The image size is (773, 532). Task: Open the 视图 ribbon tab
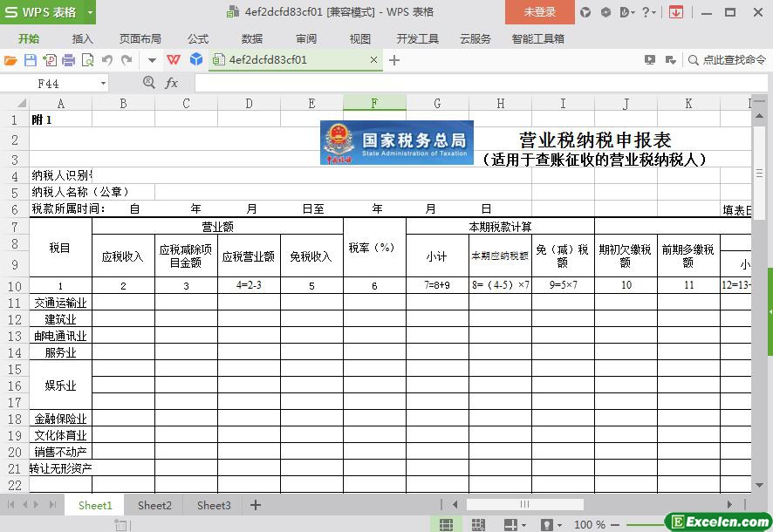click(359, 38)
